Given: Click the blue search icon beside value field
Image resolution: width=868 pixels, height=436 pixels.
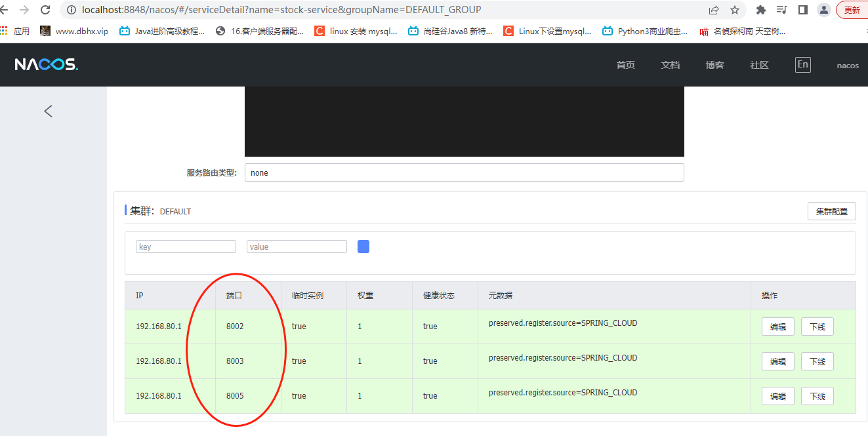Looking at the screenshot, I should coord(363,246).
